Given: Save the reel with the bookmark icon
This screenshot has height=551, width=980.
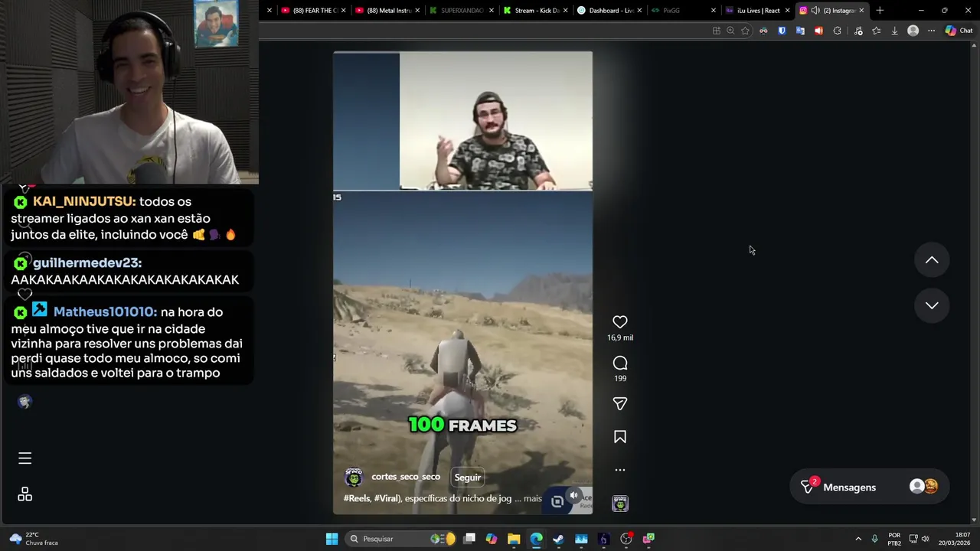Looking at the screenshot, I should point(620,437).
